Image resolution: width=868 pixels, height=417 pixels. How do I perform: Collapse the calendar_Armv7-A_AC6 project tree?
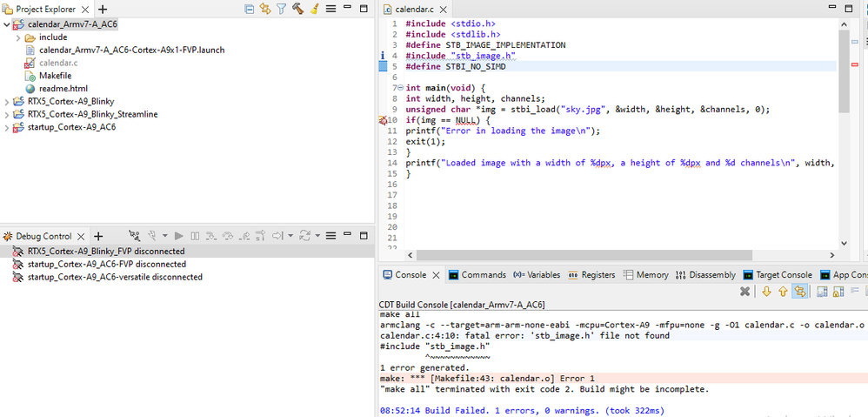(7, 25)
